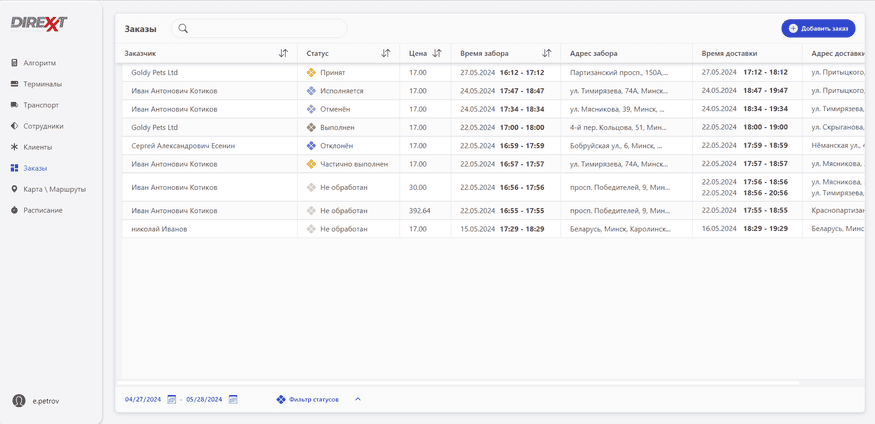Open the Фильтр статусов filter

pyautogui.click(x=307, y=399)
